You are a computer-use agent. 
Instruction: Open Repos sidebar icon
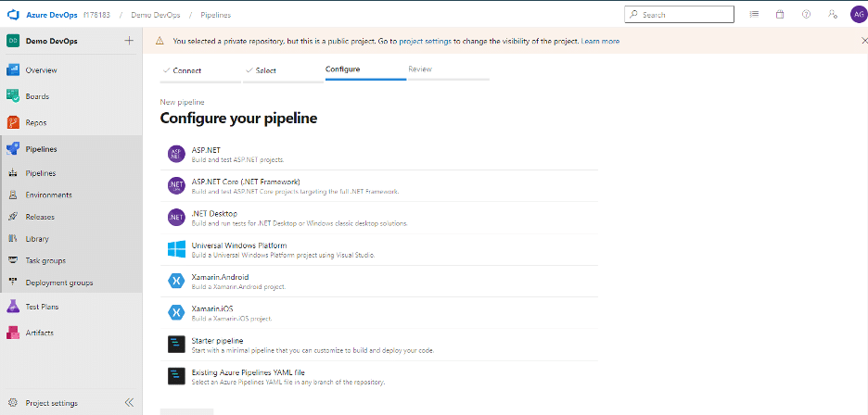13,122
